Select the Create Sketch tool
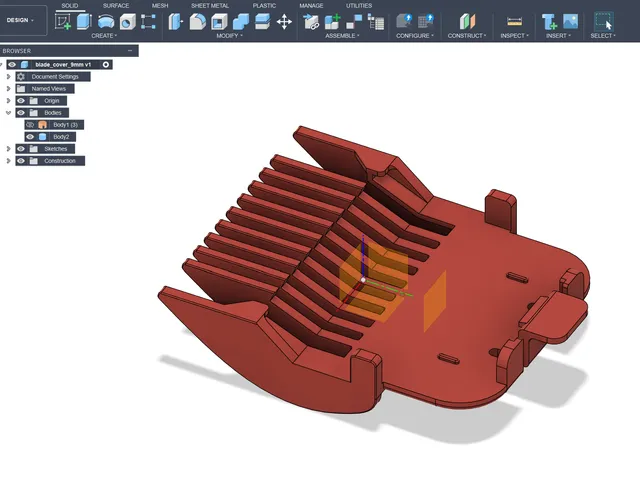The height and width of the screenshot is (480, 640). 63,21
